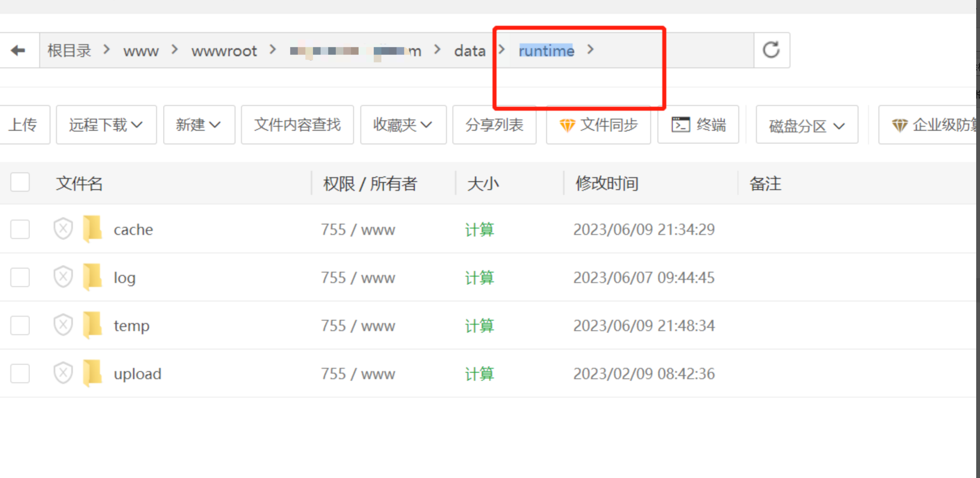Click the shield icon for temp
Image resolution: width=980 pixels, height=478 pixels.
click(63, 324)
